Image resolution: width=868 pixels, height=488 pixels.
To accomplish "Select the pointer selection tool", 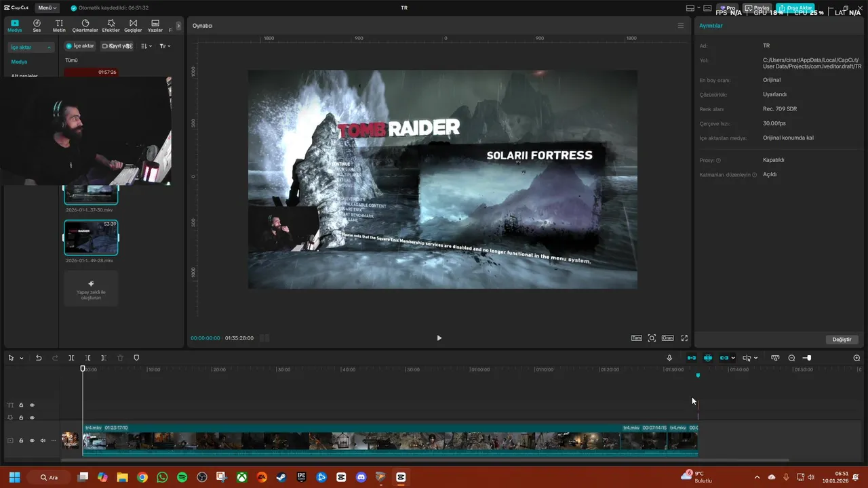I will [x=11, y=358].
